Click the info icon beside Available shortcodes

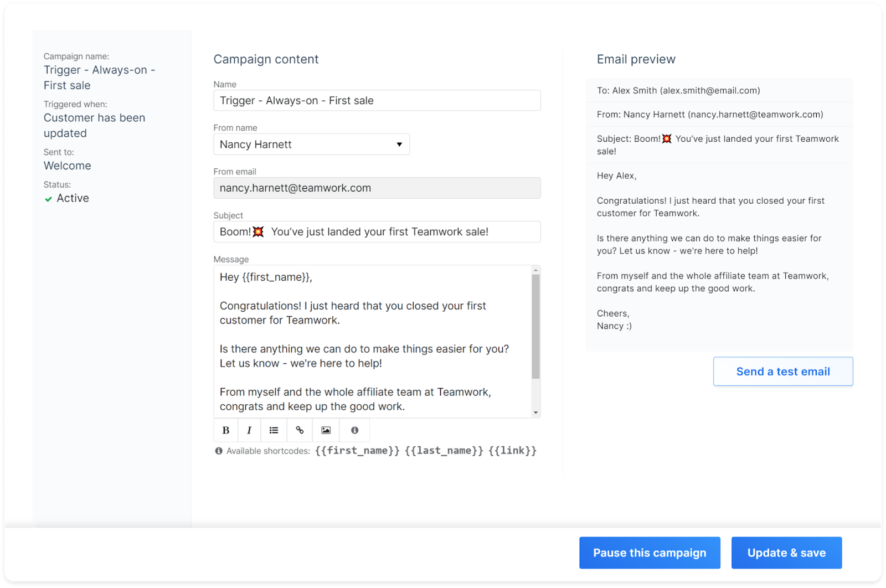click(x=219, y=451)
